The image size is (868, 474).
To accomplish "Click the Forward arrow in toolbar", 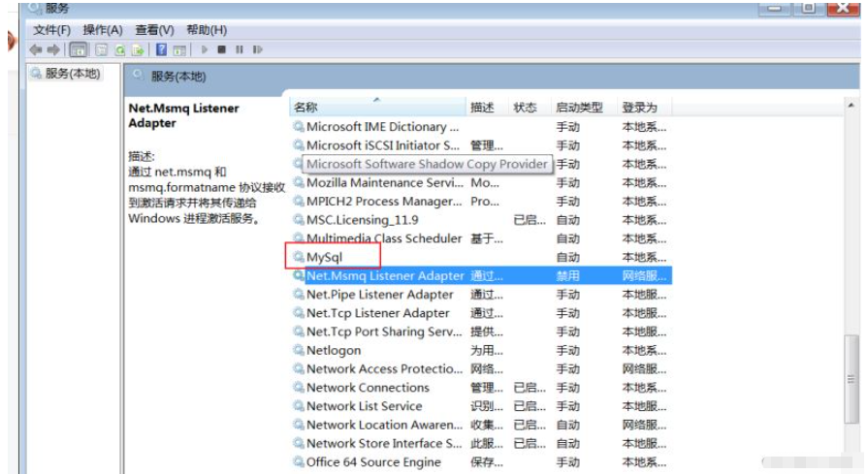I will pos(53,49).
